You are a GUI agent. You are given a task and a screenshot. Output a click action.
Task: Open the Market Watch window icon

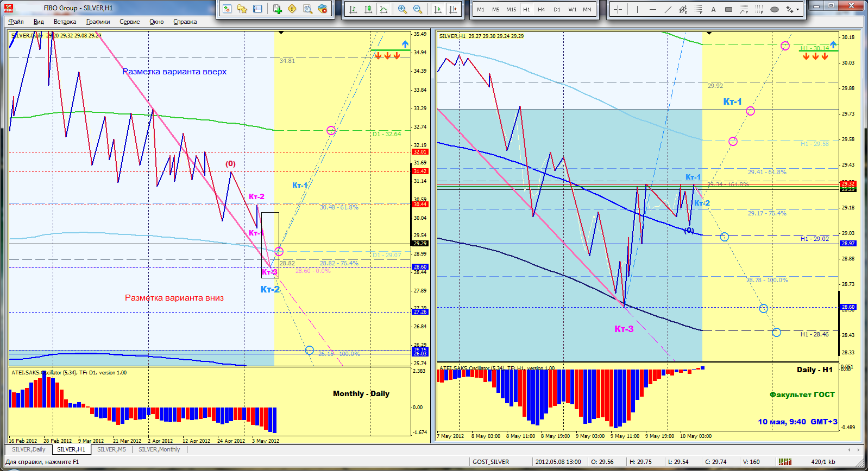[227, 9]
